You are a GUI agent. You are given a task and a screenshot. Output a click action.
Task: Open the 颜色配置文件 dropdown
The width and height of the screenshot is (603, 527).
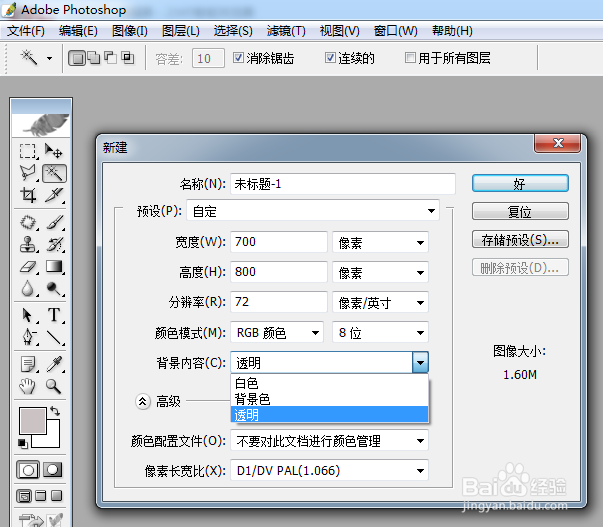click(330, 440)
